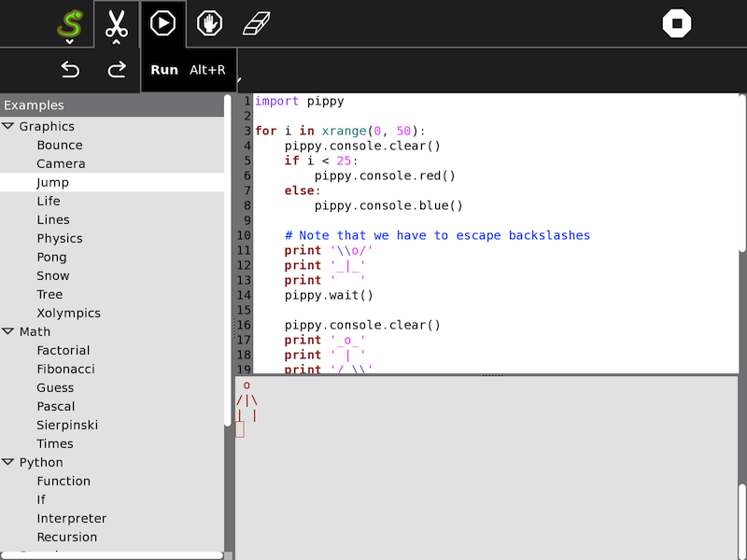The height and width of the screenshot is (560, 747).
Task: Open the Pippy activity toolbar snake icon
Action: point(70,23)
